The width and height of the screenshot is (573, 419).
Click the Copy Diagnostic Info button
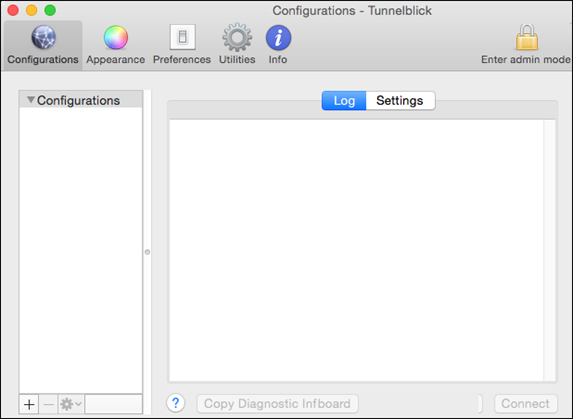[277, 403]
